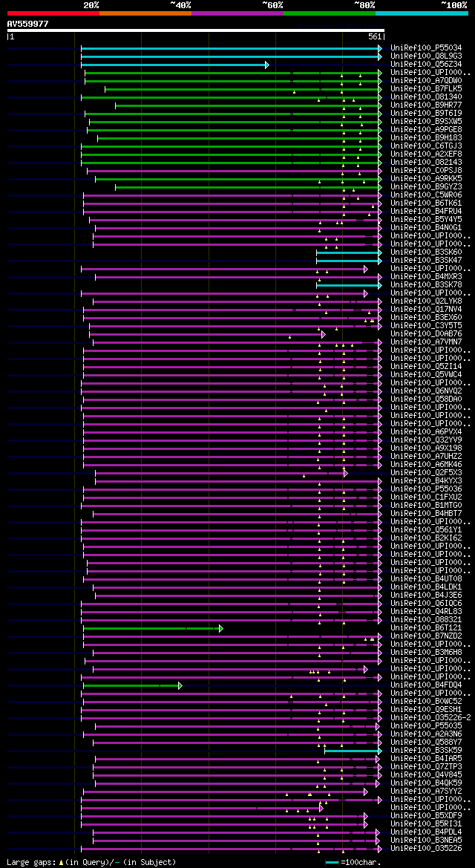Click the green alignment bar of UniRef100_B7FLK5
Screen dimensions: 475x868
(x=243, y=89)
